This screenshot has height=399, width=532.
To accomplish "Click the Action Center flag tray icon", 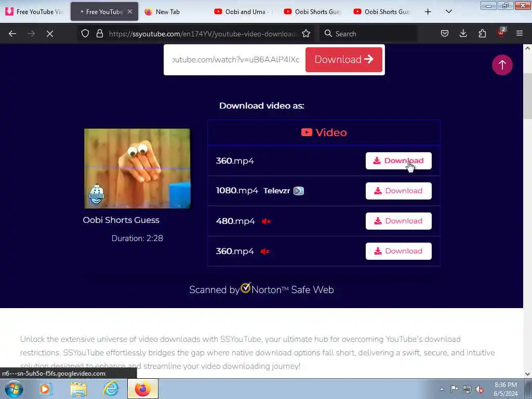I will coord(454,389).
